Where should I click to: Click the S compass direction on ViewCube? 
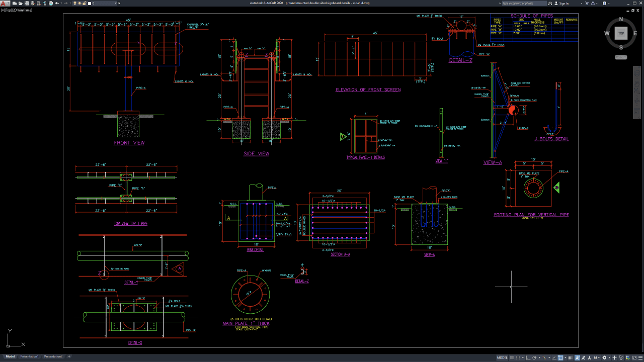pyautogui.click(x=621, y=47)
